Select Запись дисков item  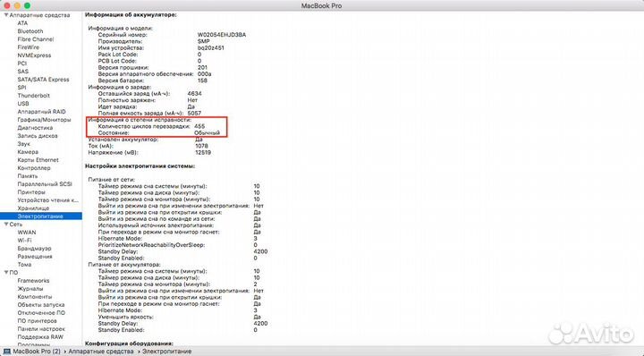tap(38, 135)
